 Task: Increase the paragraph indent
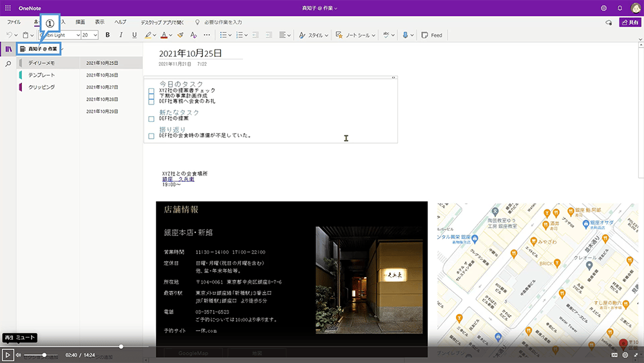coord(269,35)
